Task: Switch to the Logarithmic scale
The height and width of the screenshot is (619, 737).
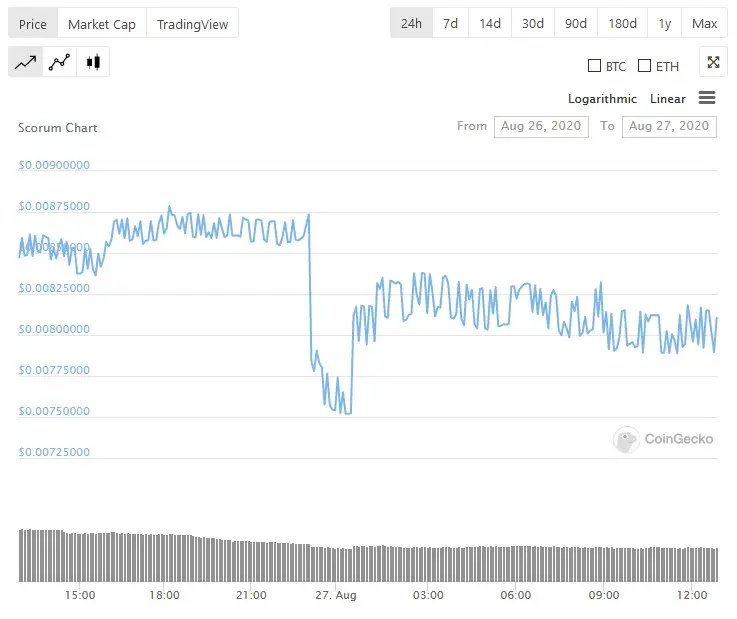Action: [x=602, y=99]
